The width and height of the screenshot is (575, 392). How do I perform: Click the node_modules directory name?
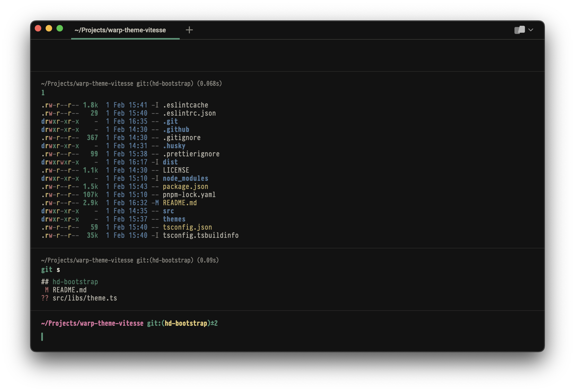pos(186,178)
